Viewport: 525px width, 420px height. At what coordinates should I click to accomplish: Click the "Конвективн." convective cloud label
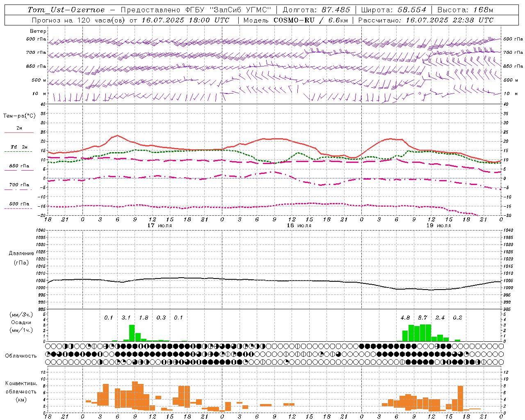21,383
